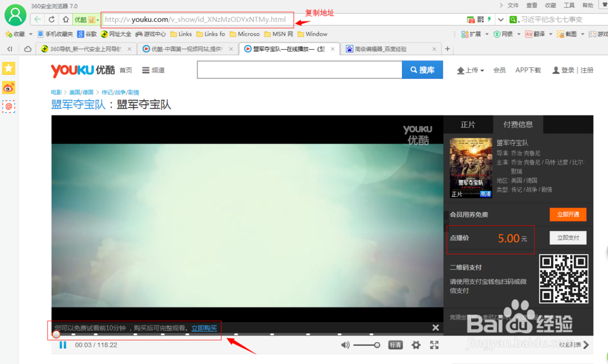Open the 查看 menu
This screenshot has height=364, width=608.
(531, 5)
